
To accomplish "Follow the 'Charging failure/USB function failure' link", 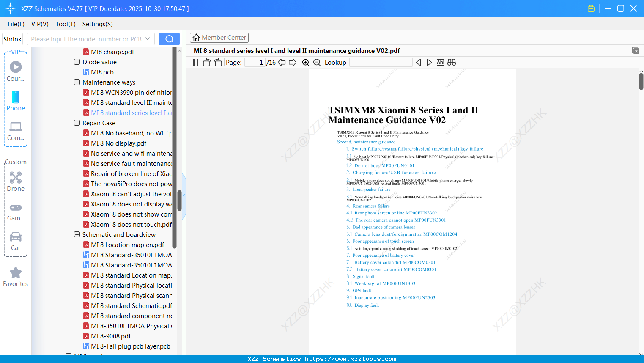I will pos(394,173).
